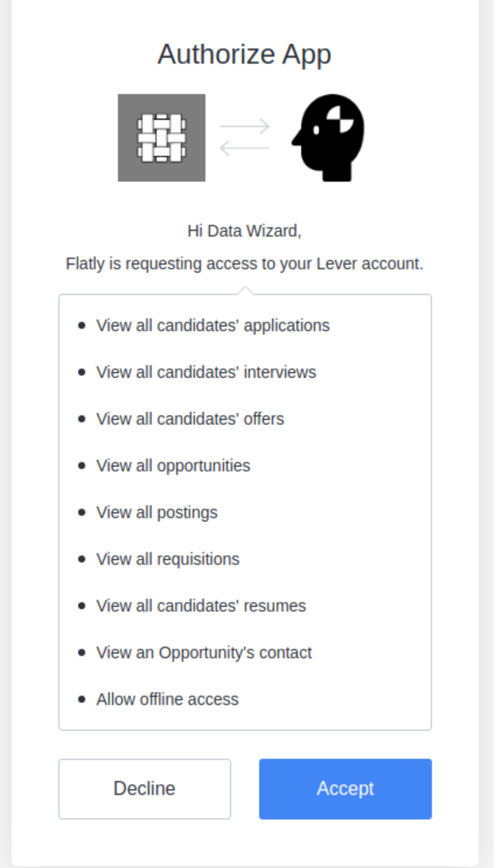
Task: Select the 'View all candidates' applications' permission entry
Action: click(212, 325)
